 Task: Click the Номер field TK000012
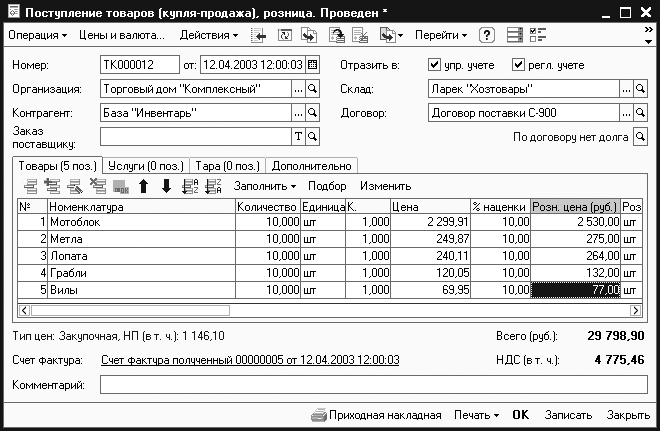140,65
